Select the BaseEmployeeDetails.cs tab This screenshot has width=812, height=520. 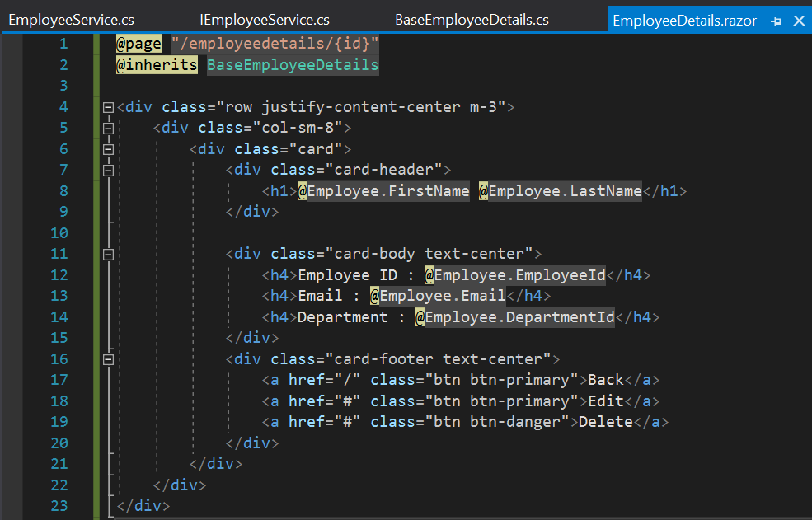(472, 21)
